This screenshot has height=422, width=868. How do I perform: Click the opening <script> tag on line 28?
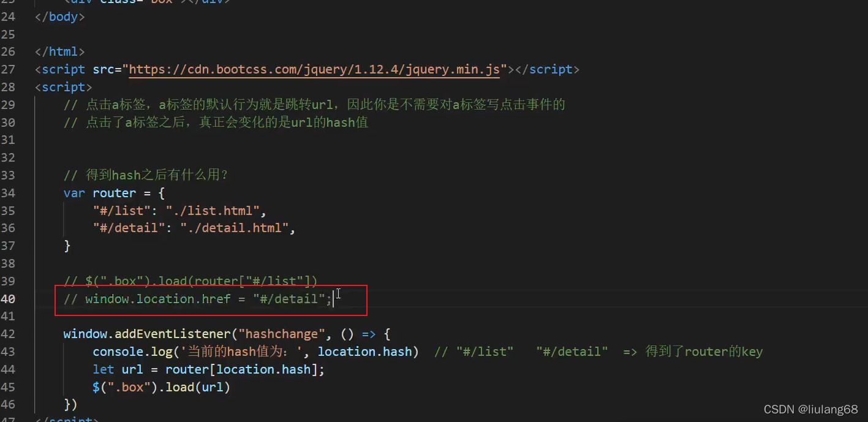(x=64, y=87)
